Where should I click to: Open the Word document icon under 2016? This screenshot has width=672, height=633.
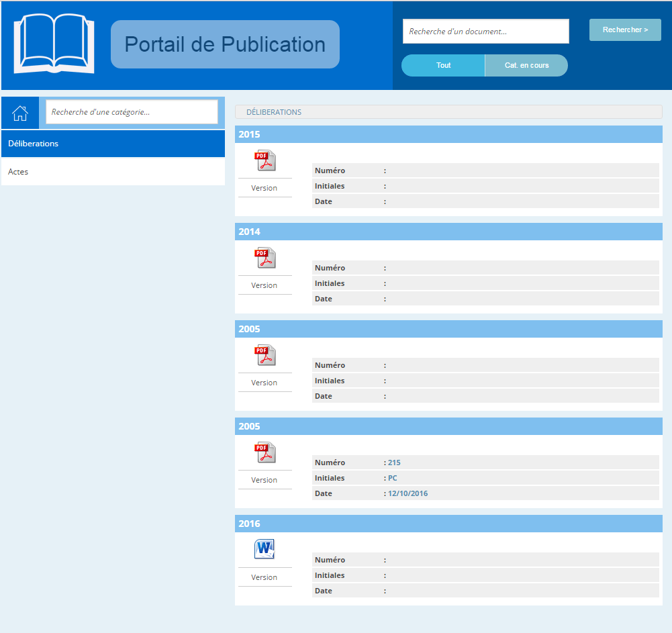click(265, 550)
